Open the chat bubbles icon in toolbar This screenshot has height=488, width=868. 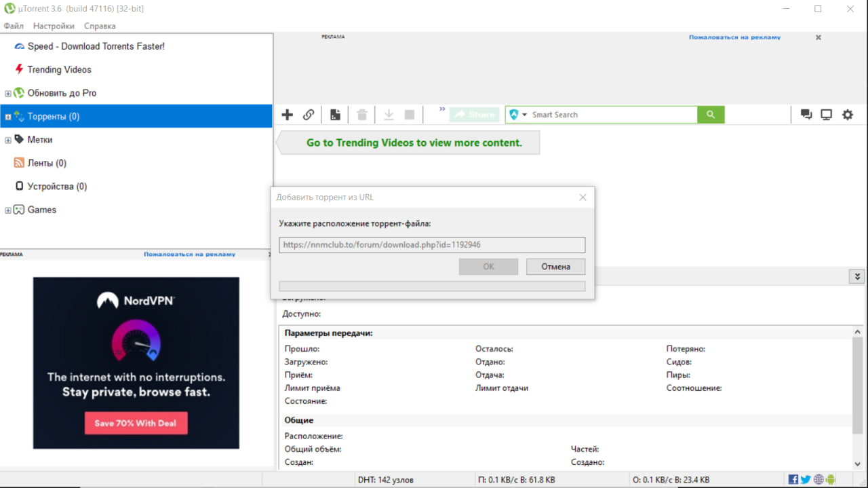(806, 115)
